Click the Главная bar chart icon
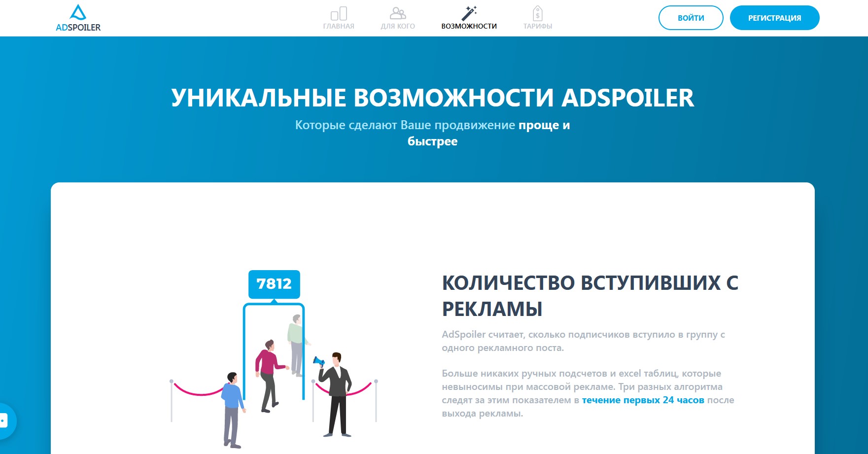The width and height of the screenshot is (868, 454). click(x=339, y=13)
